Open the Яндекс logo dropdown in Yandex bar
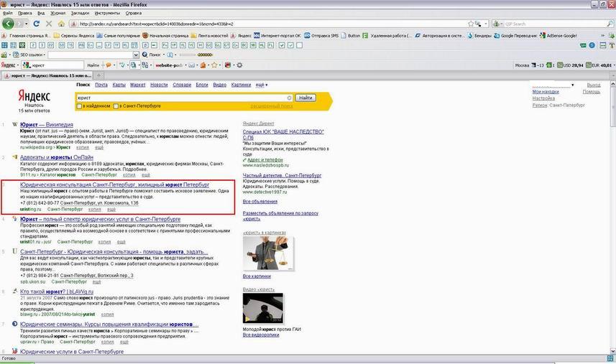616x364 pixels. tap(10, 65)
